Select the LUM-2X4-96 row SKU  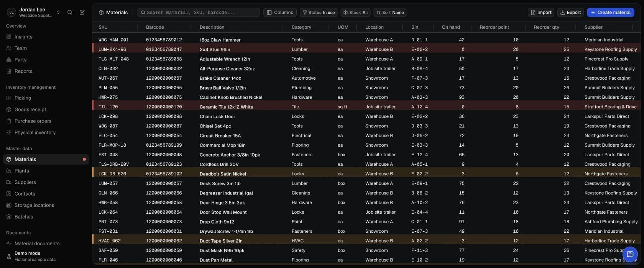(112, 49)
